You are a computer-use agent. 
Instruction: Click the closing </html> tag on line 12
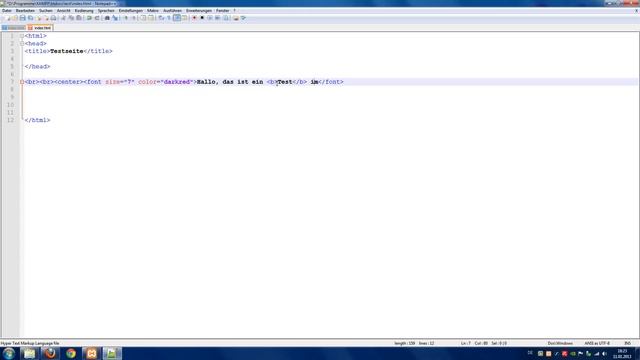pos(37,120)
